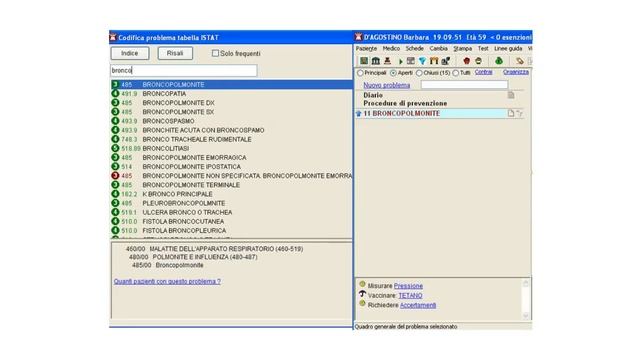Click the first dark green toolbar icon
Image resolution: width=640 pixels, height=360 pixels.
click(364, 61)
